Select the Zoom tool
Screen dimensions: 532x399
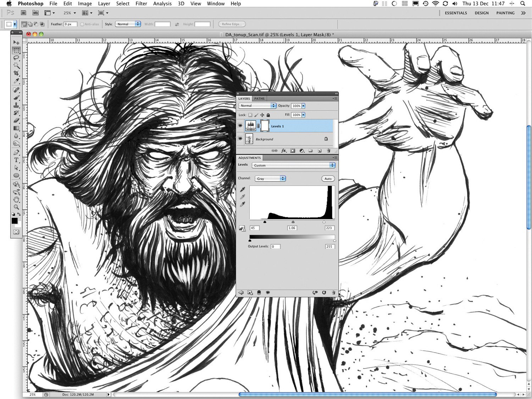coord(16,207)
